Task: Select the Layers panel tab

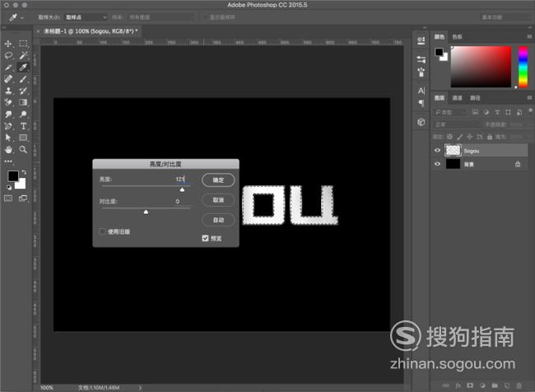Action: click(x=440, y=98)
